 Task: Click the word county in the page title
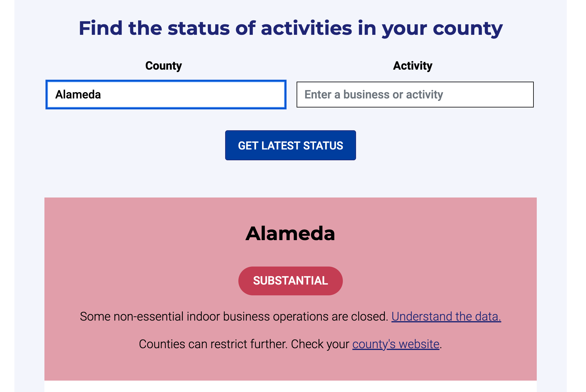coord(467,28)
